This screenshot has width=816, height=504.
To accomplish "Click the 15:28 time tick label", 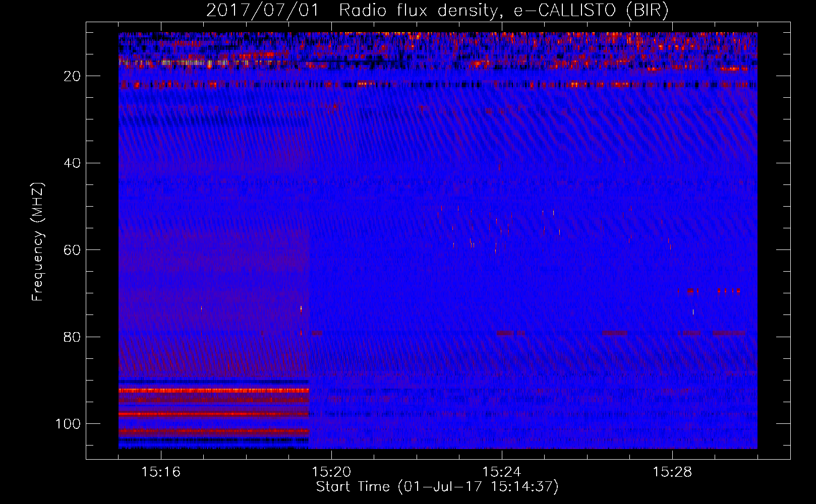I will pyautogui.click(x=672, y=472).
